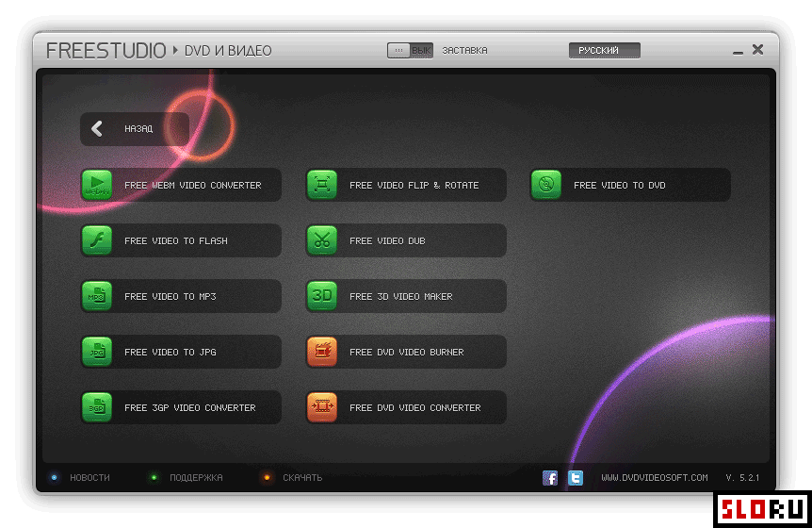The height and width of the screenshot is (528, 812).
Task: Open the disc icon for Free Video to DVD
Action: click(x=546, y=185)
